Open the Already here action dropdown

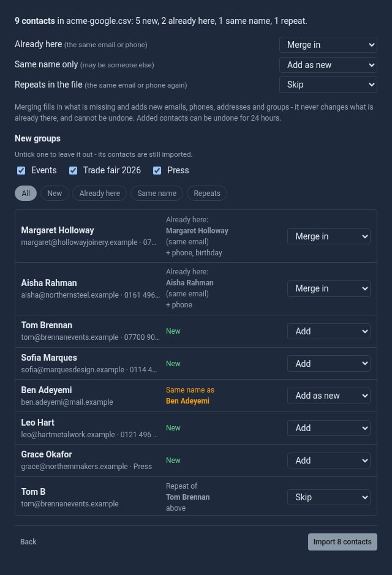(x=328, y=45)
